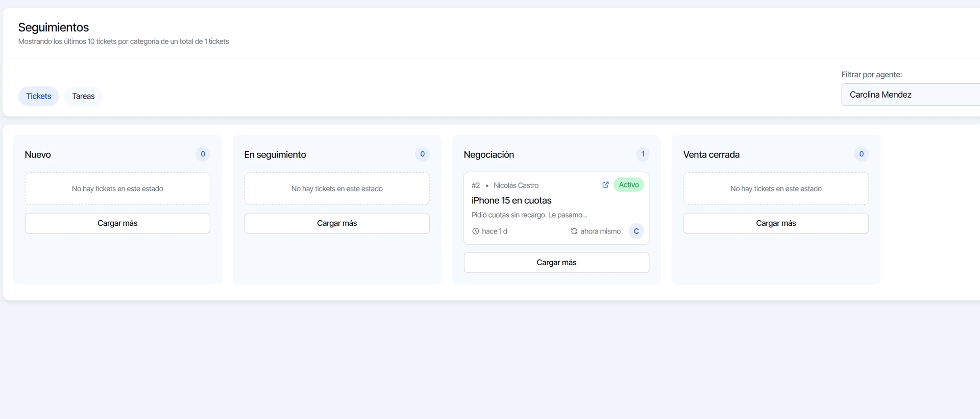Click the "Nuevo" column heading
980x419 pixels.
coord(38,155)
